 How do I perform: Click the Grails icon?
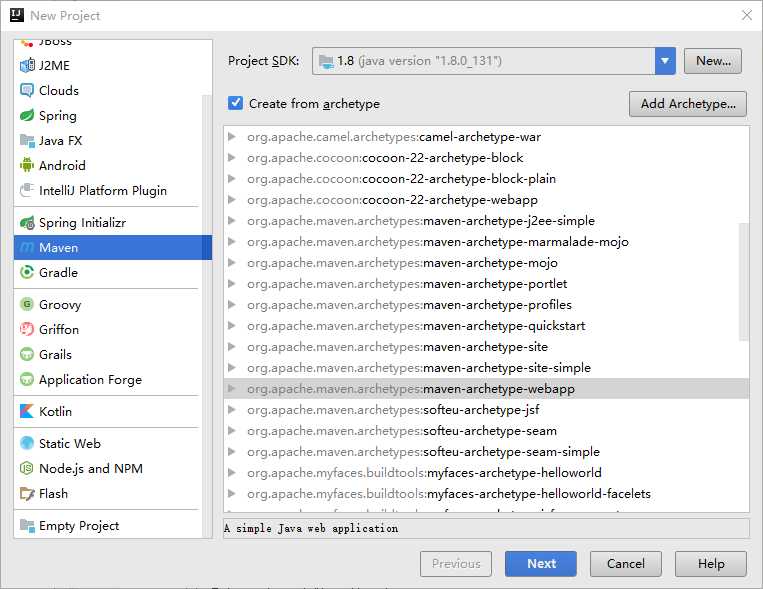(x=27, y=354)
